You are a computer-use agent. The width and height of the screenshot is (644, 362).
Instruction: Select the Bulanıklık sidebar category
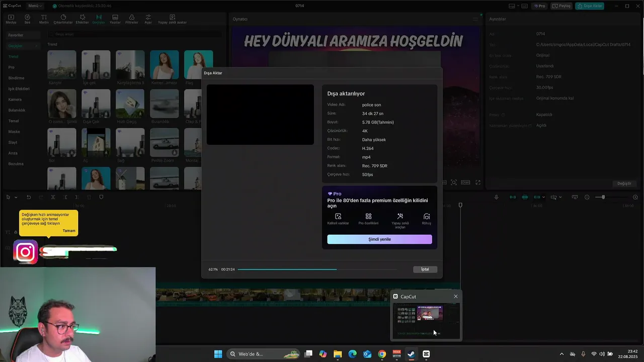tap(17, 110)
